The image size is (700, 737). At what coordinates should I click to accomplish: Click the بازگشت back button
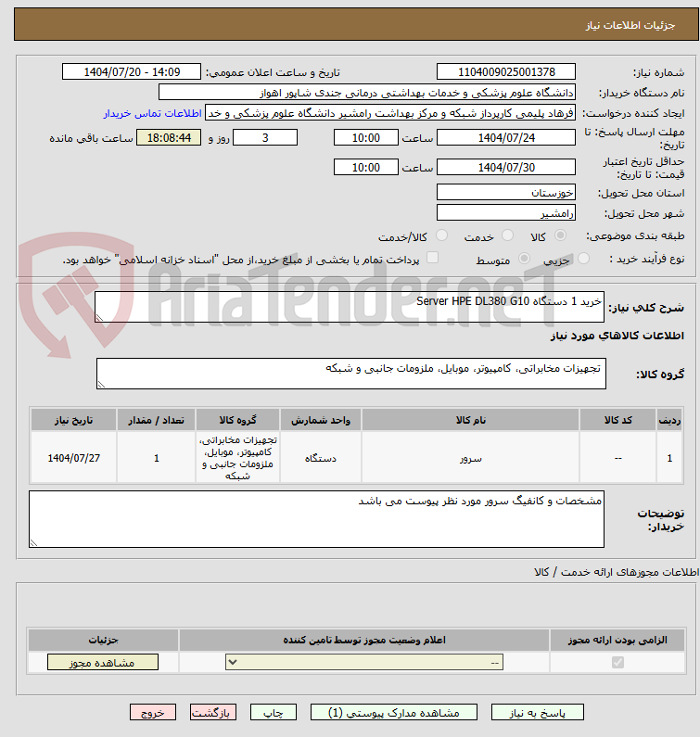213,712
